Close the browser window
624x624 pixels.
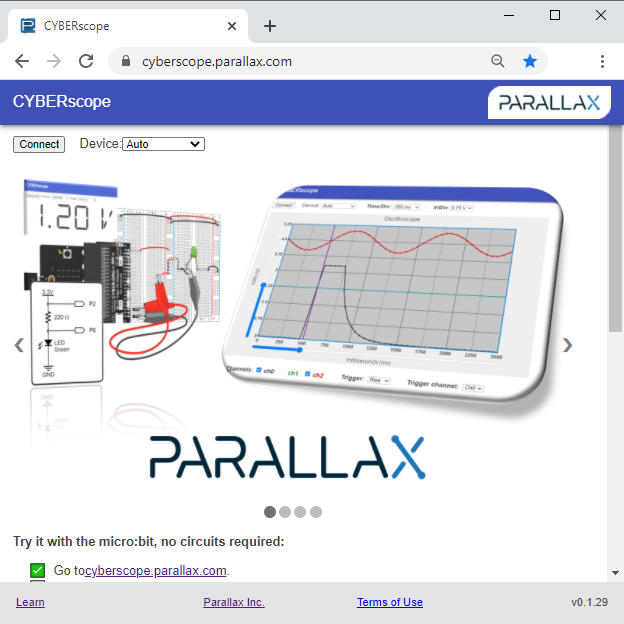pyautogui.click(x=601, y=16)
